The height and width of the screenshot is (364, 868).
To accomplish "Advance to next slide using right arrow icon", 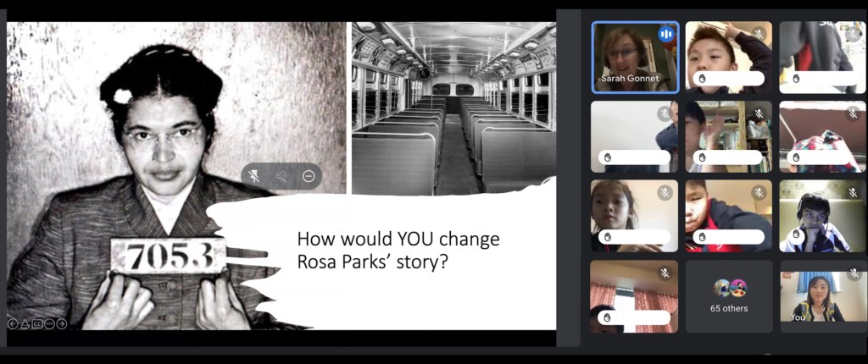I will click(x=62, y=323).
